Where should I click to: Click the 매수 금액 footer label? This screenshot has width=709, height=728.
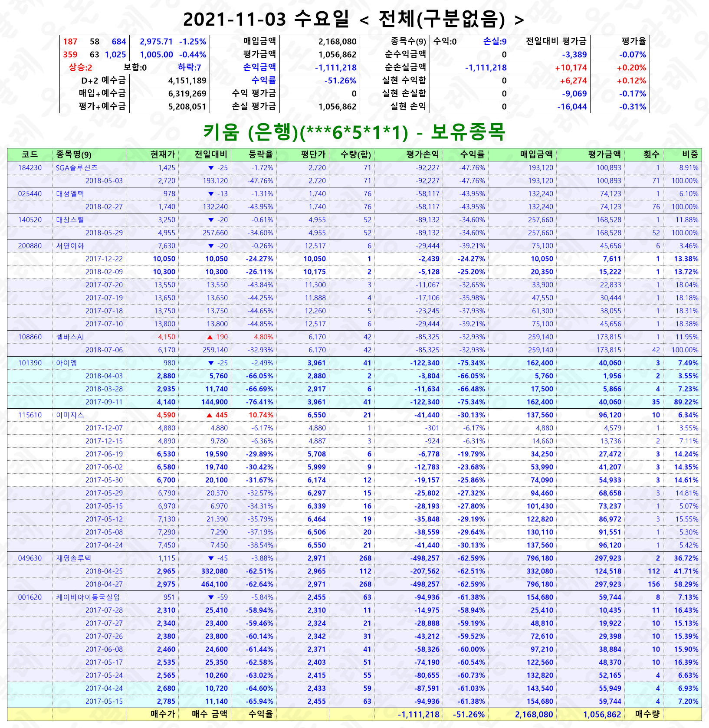(210, 714)
